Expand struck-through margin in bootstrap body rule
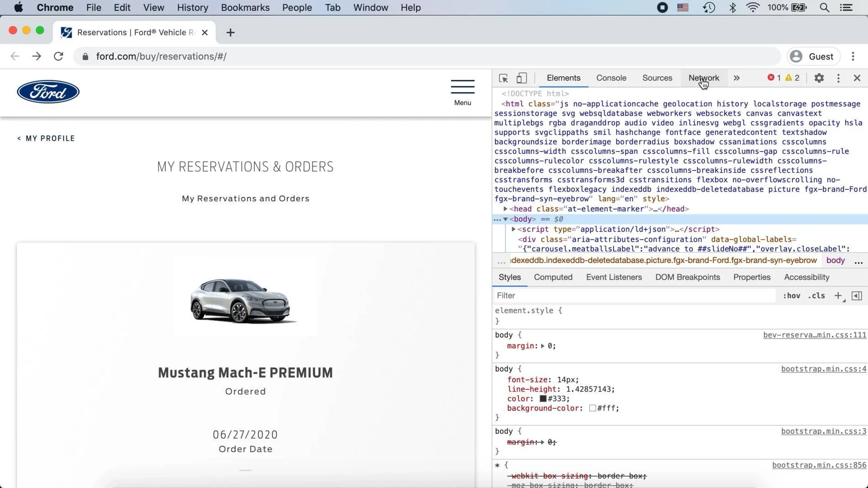868x488 pixels. point(542,442)
